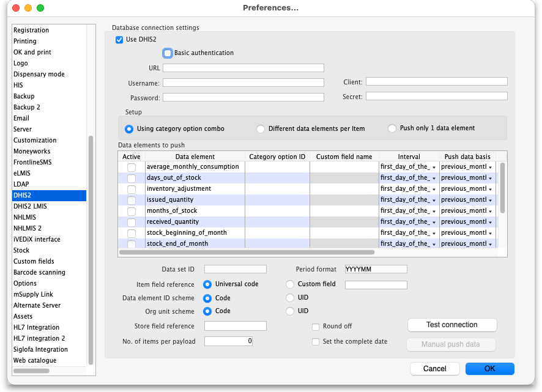This screenshot has width=542, height=392.
Task: Expand Push data basis dropdown for issued_quantity
Action: [x=490, y=200]
